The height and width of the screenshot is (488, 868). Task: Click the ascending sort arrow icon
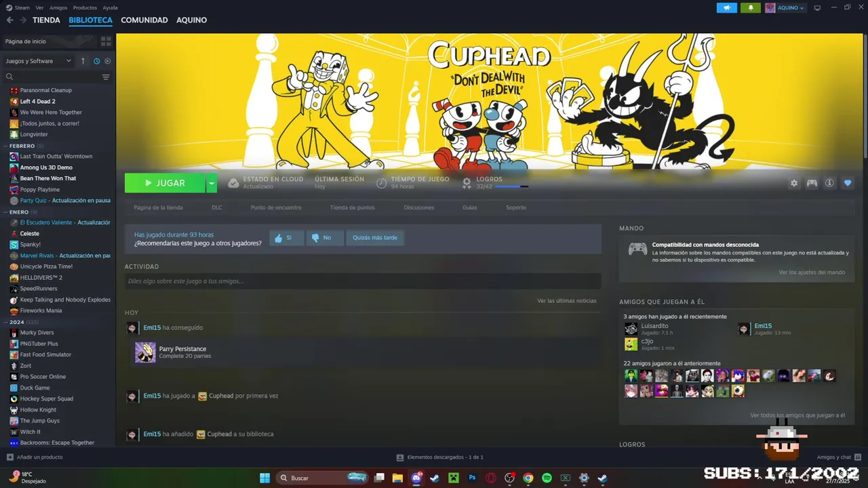[x=83, y=61]
